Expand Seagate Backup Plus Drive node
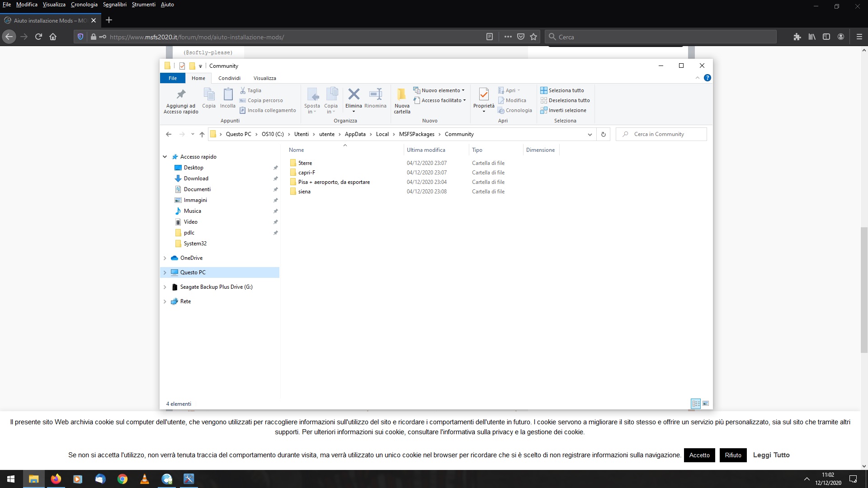The height and width of the screenshot is (488, 868). [165, 287]
